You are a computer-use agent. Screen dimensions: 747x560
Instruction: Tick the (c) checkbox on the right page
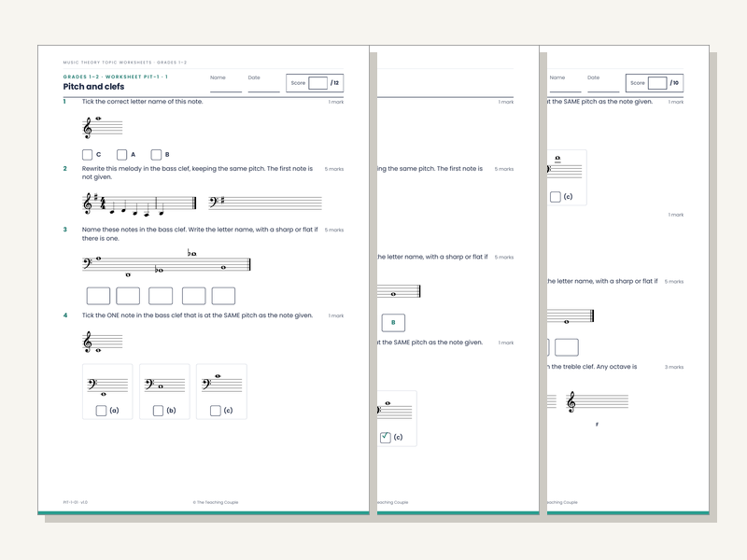point(555,197)
